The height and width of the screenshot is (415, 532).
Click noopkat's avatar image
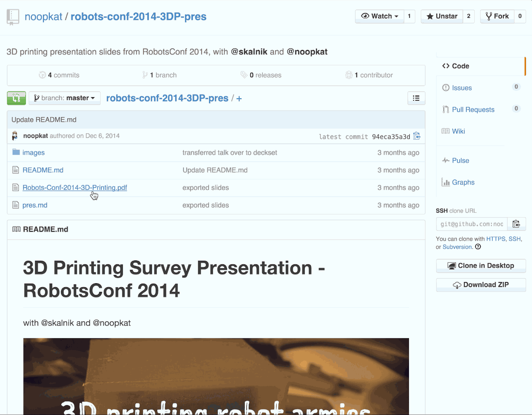(15, 136)
